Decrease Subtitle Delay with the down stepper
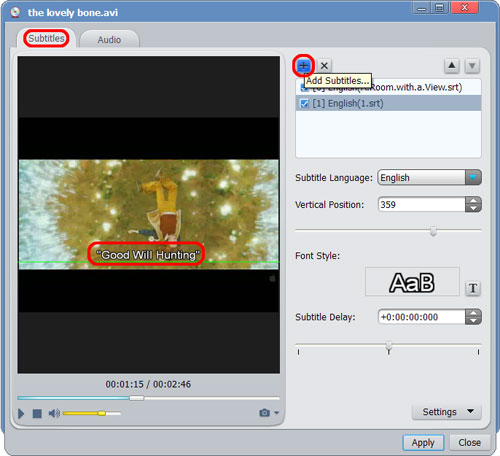 point(473,321)
